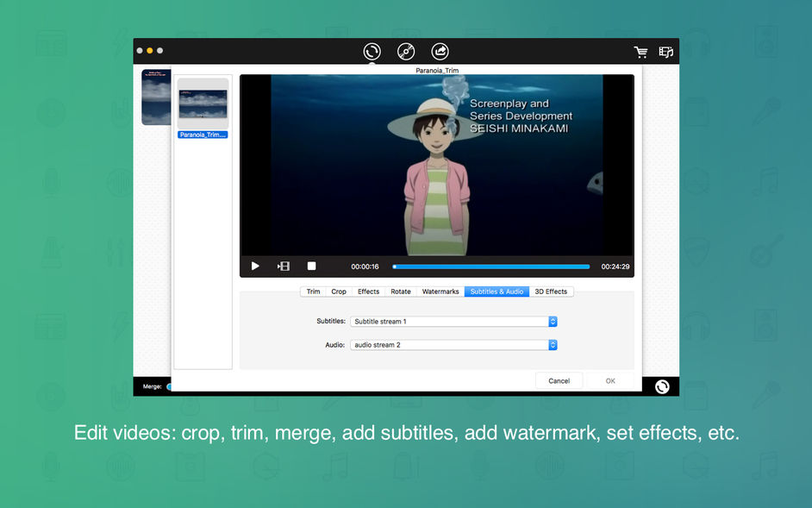Open the media browser icon at top right
Image resolution: width=812 pixels, height=508 pixels.
(666, 52)
